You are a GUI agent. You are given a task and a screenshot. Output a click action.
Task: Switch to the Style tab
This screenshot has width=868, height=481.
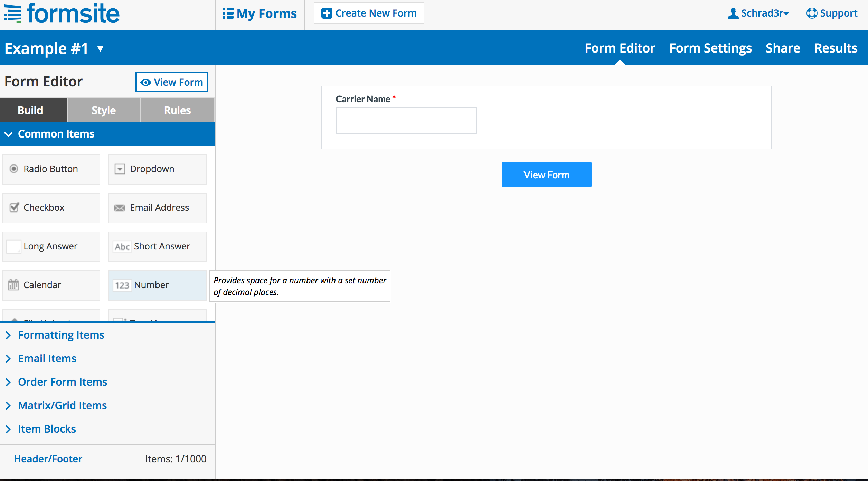104,110
